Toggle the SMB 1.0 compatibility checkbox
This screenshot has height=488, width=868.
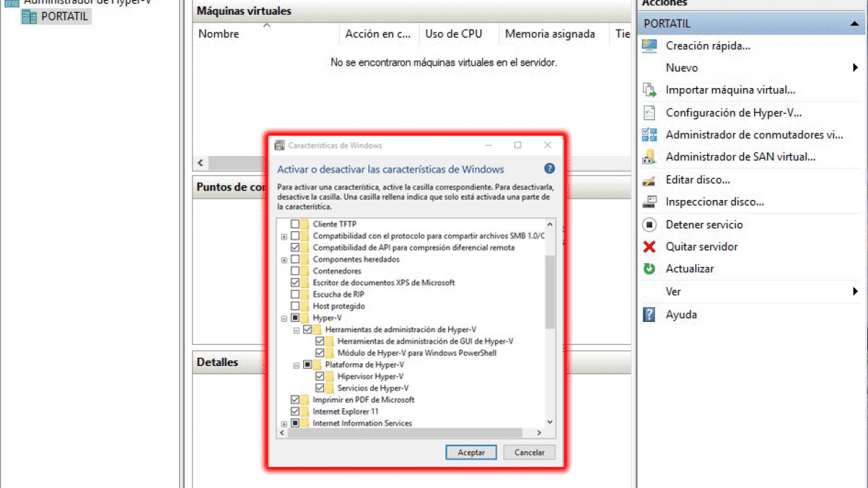pos(295,236)
